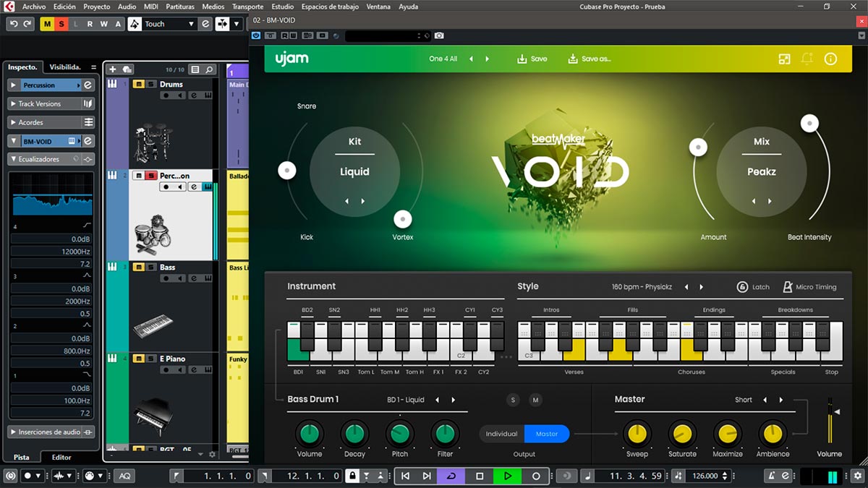This screenshot has height=488, width=868.
Task: Open Track Versions icon in inspector
Action: click(88, 103)
